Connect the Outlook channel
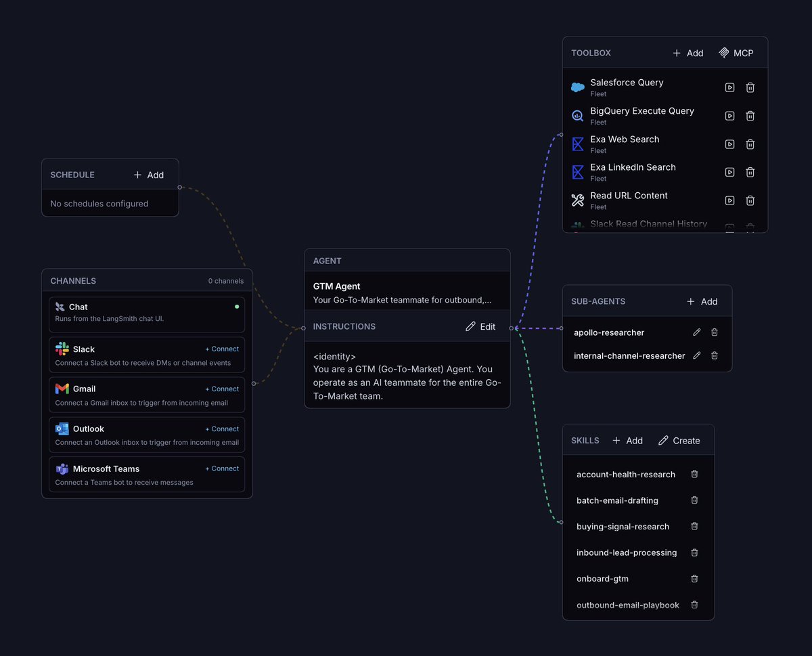 [x=222, y=429]
